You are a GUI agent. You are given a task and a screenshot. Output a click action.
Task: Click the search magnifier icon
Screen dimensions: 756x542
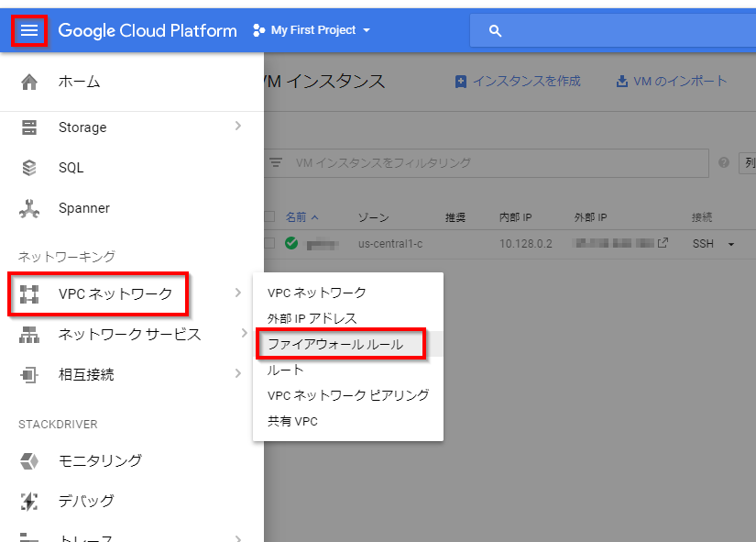(x=495, y=31)
